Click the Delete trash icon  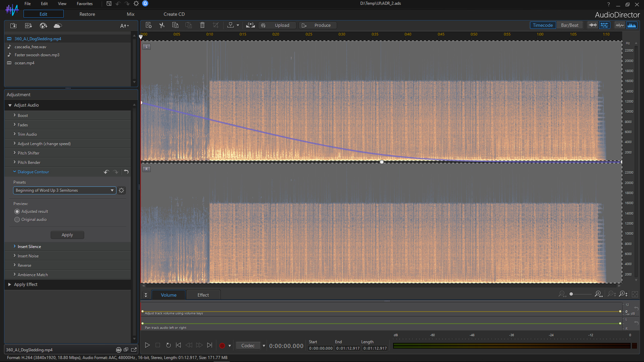(202, 25)
